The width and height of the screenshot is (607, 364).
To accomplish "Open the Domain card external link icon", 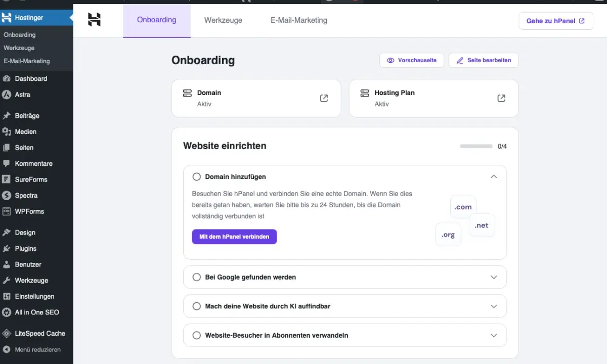I will point(324,98).
